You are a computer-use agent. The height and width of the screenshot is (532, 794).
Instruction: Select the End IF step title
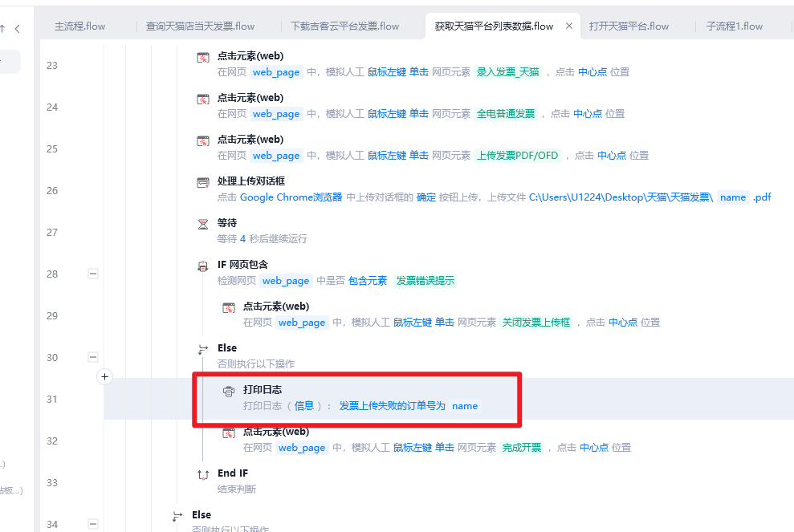coord(233,473)
